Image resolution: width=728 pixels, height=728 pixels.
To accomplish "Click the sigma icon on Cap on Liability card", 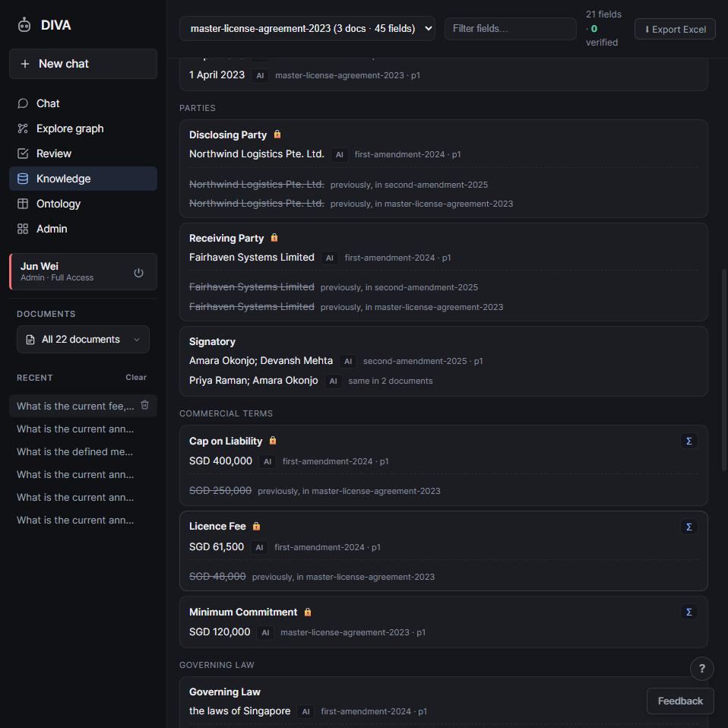I will [689, 441].
